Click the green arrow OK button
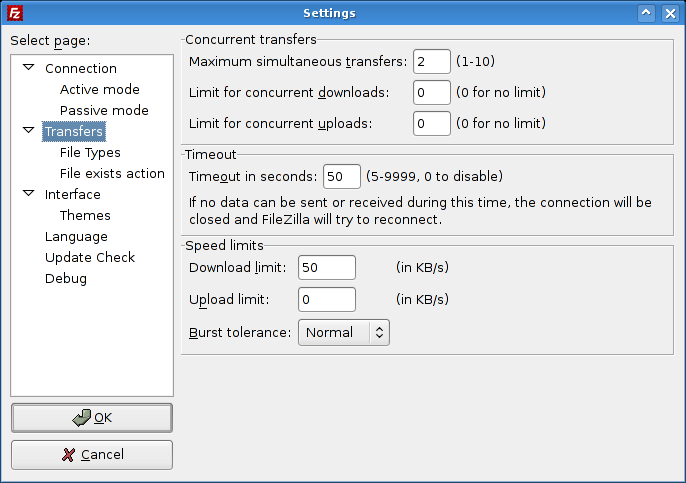The image size is (686, 483). pos(92,418)
